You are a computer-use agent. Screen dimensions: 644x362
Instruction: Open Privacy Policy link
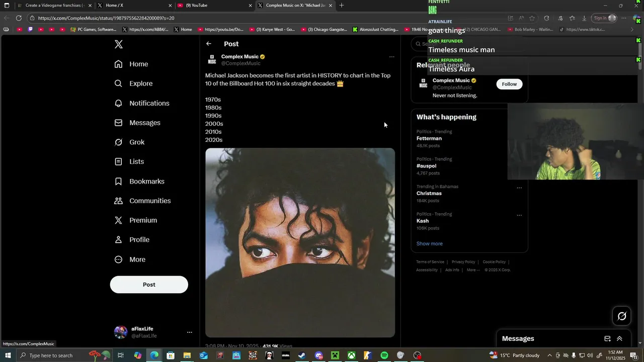point(463,262)
